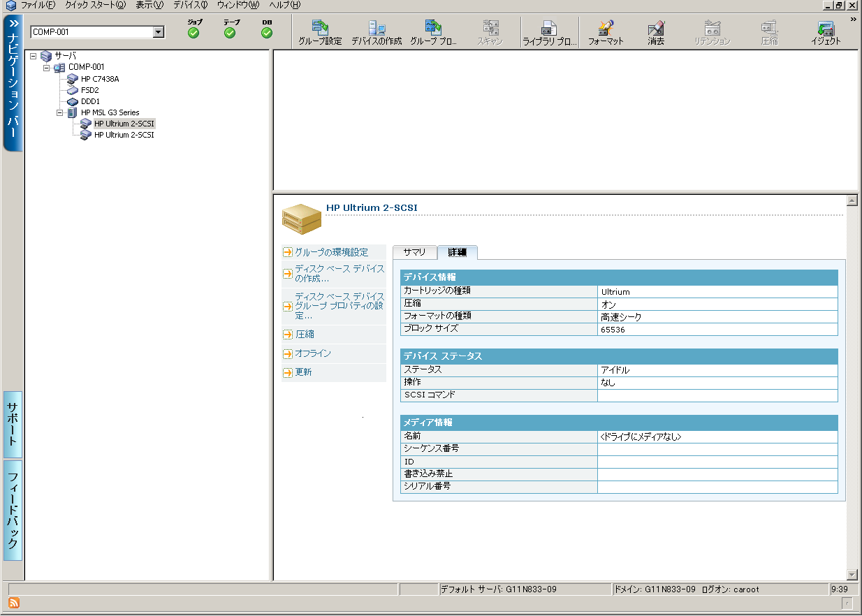This screenshot has width=862, height=616.
Task: Select HP C7438A in the tree
Action: 100,79
